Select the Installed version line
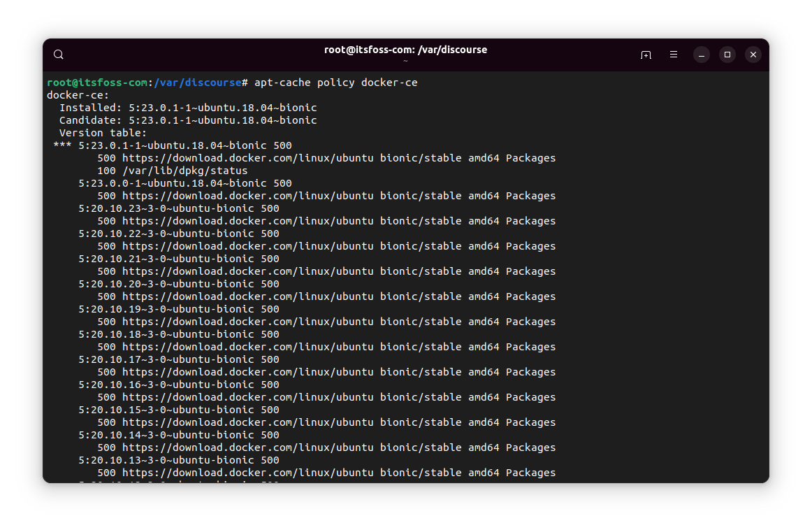The height and width of the screenshot is (530, 812). click(x=187, y=108)
